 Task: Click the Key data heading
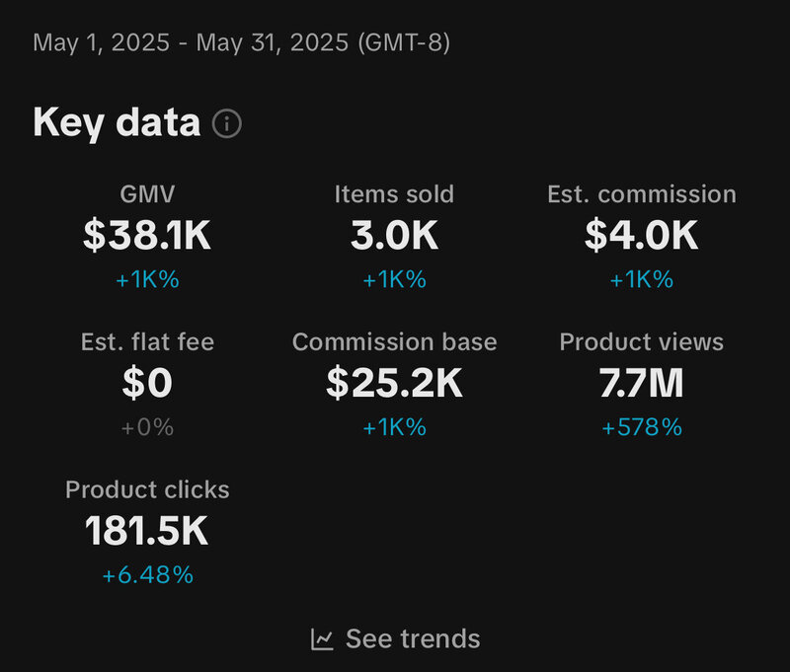click(x=117, y=122)
